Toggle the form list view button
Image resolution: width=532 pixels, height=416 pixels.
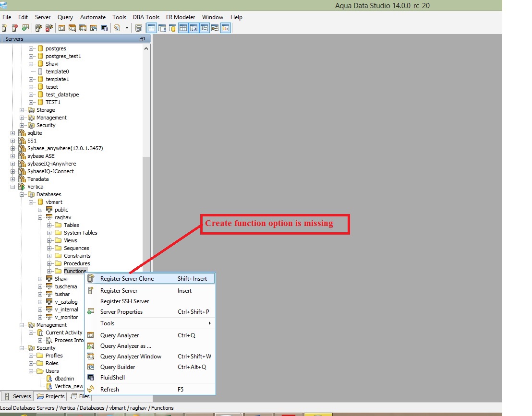tap(204, 28)
